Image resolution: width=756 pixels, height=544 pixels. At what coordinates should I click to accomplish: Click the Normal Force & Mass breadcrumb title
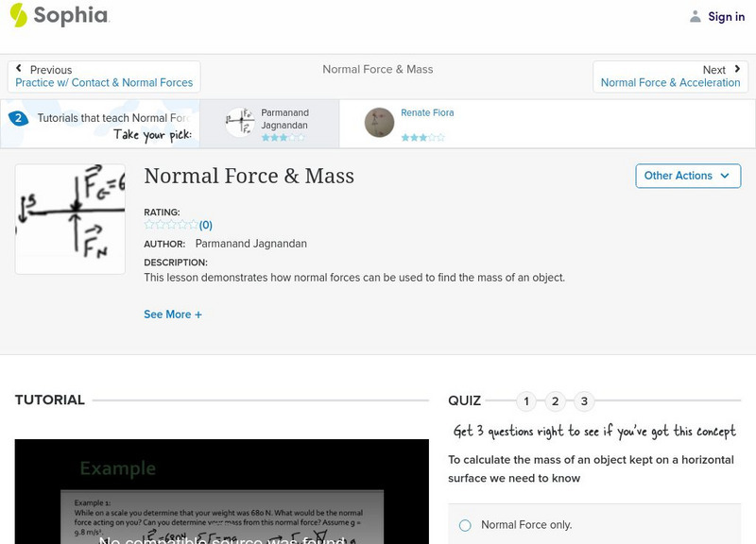point(377,69)
